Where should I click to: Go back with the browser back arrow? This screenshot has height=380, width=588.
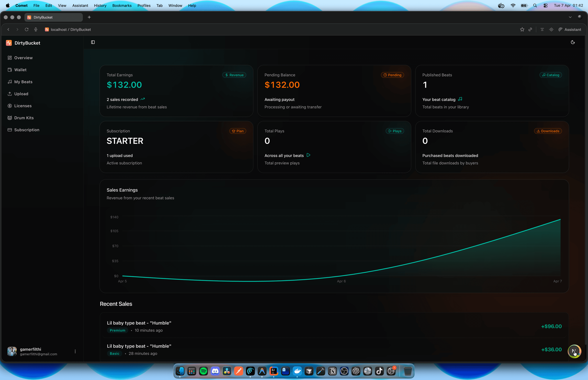click(x=8, y=30)
